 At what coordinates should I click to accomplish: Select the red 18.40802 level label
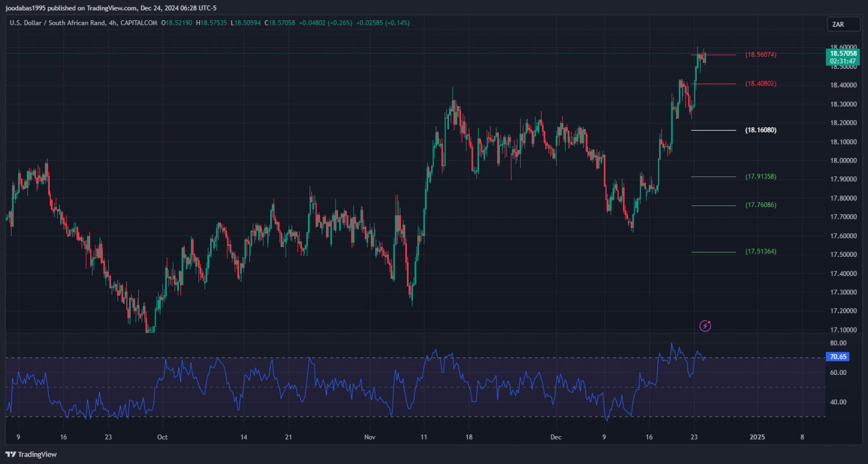point(760,84)
